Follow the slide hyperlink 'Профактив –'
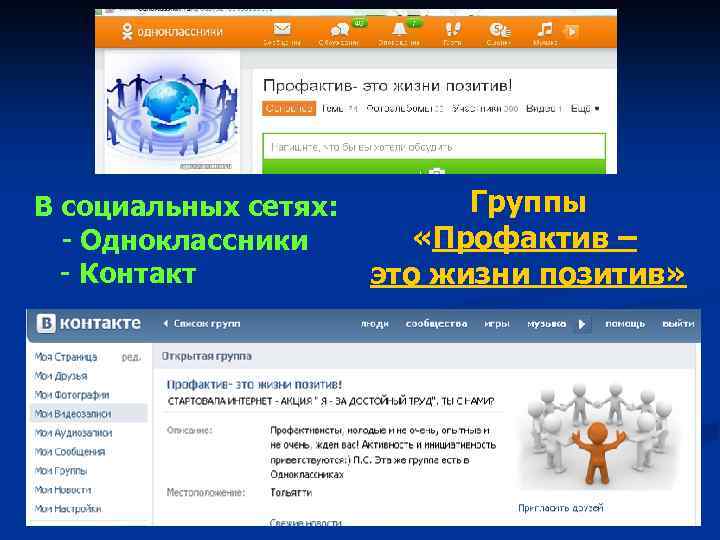This screenshot has height=540, width=720. tap(535, 238)
